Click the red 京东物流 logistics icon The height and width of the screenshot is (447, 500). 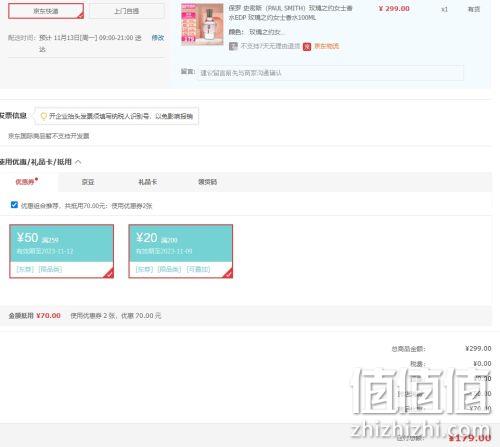307,46
